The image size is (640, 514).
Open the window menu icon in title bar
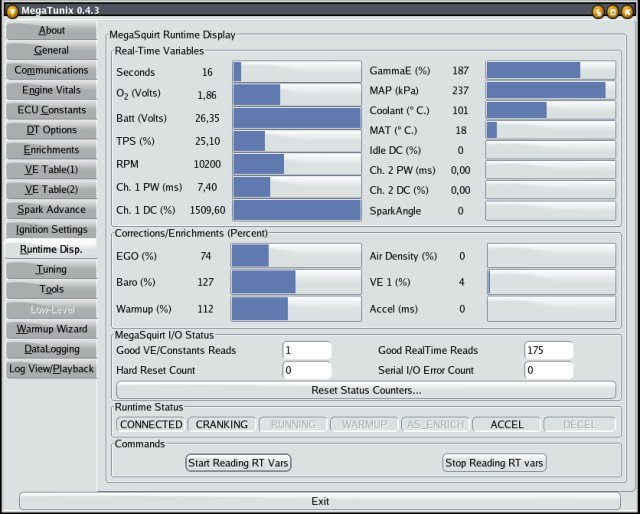click(x=12, y=11)
